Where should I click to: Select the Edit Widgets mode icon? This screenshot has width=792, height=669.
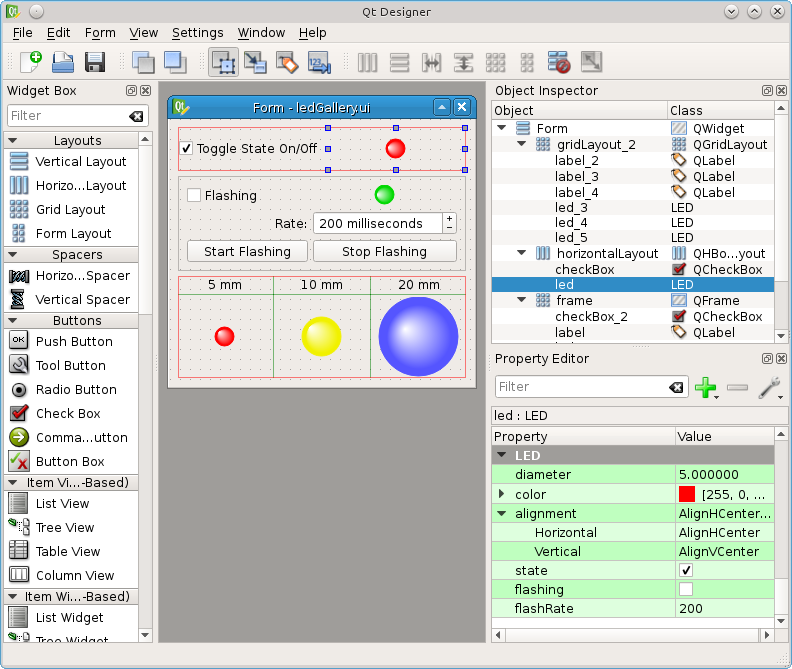pyautogui.click(x=223, y=62)
